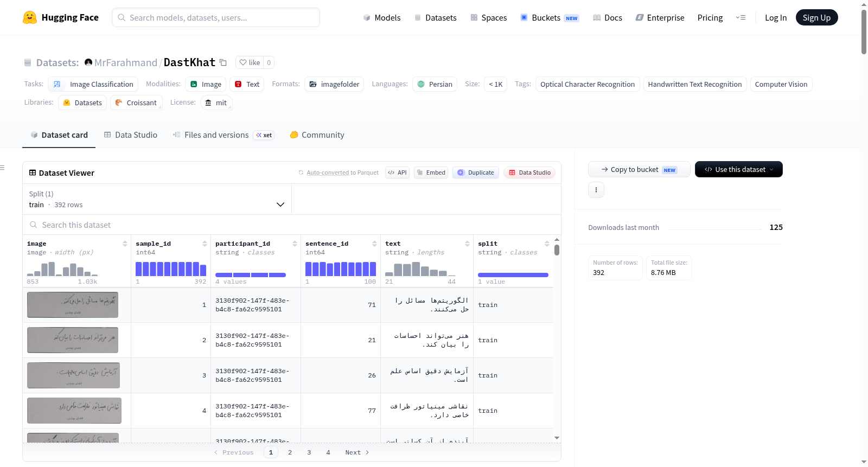Open the Use this dataset dropdown
The height and width of the screenshot is (467, 868).
pos(739,169)
